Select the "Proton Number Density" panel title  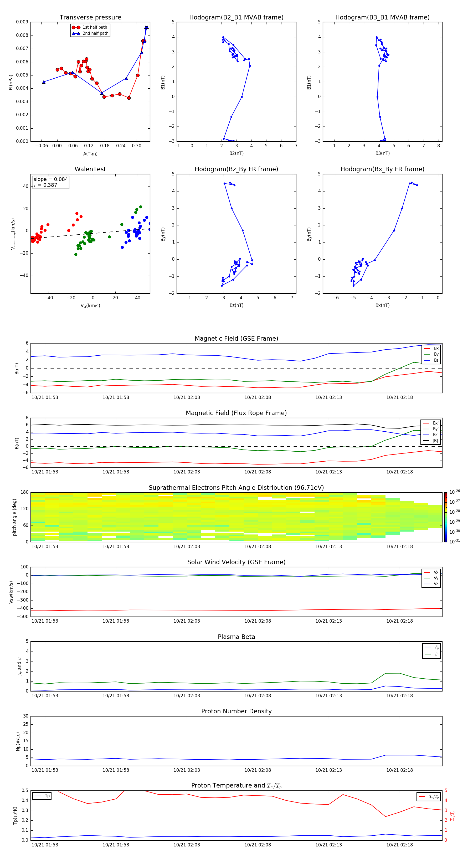coord(236,711)
